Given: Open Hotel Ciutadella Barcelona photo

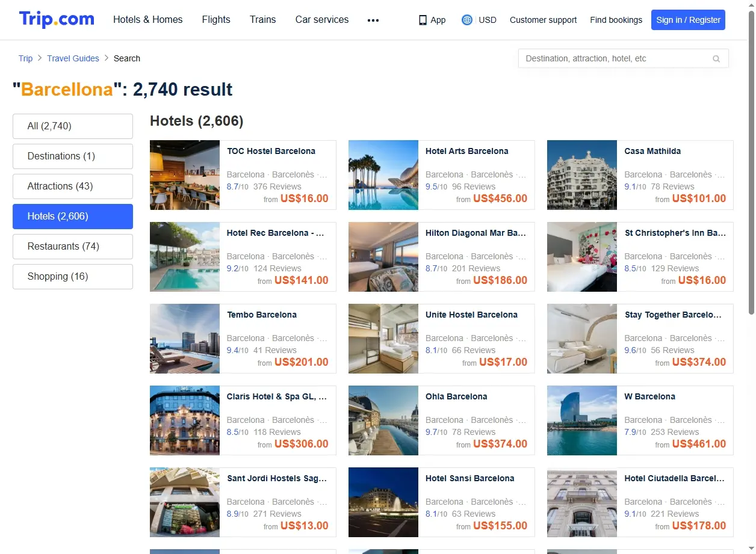Looking at the screenshot, I should click(x=582, y=502).
